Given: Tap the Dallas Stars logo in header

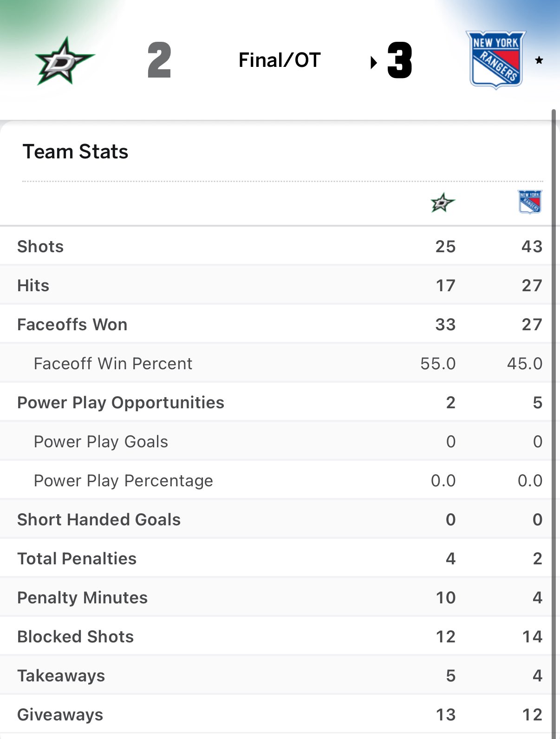Looking at the screenshot, I should (65, 61).
